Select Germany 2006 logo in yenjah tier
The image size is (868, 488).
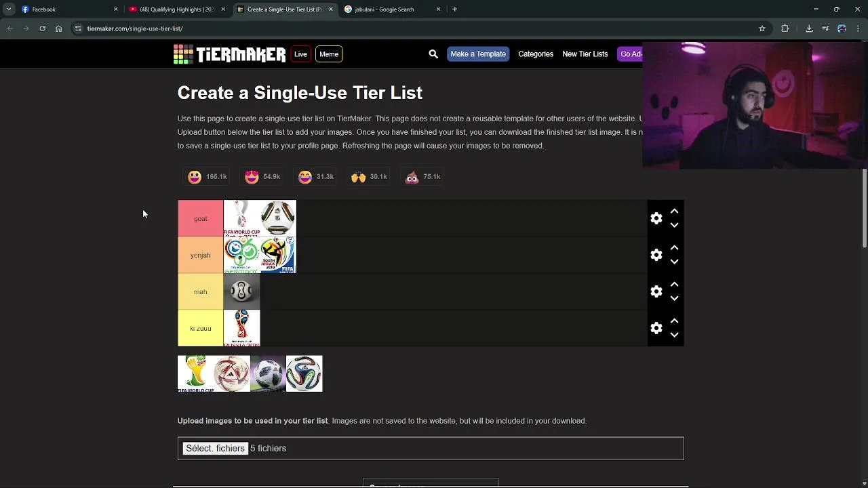click(x=241, y=255)
